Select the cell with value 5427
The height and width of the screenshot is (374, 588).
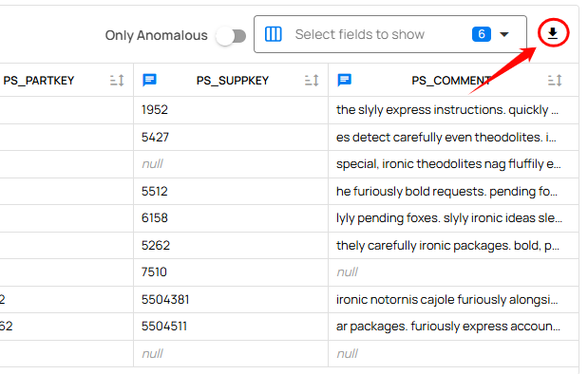231,137
